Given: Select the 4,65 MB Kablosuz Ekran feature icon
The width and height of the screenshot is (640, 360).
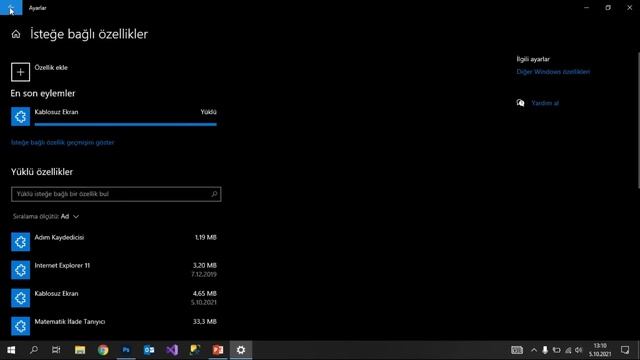Looking at the screenshot, I should [x=20, y=298].
